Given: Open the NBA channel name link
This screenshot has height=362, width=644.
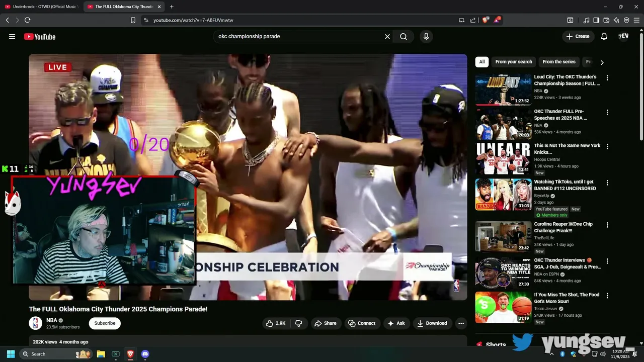Looking at the screenshot, I should click(52, 320).
